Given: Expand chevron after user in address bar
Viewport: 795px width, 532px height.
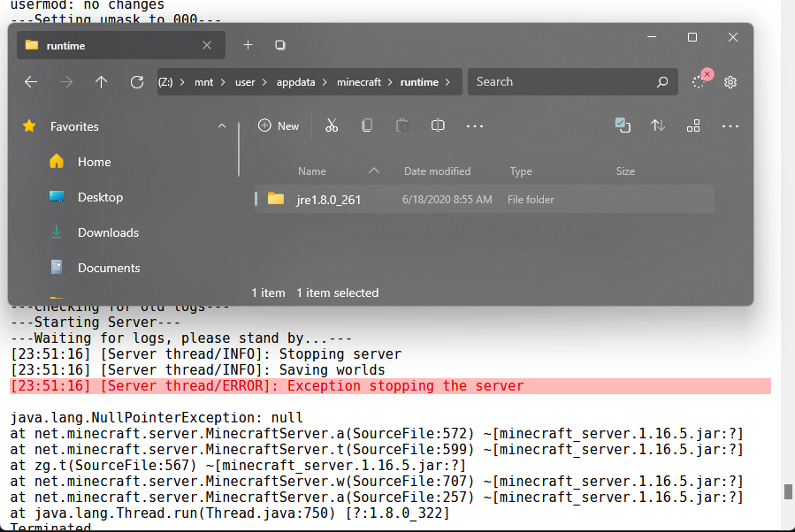Looking at the screenshot, I should [264, 82].
